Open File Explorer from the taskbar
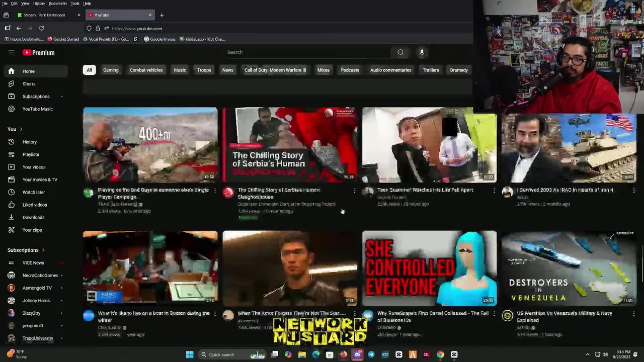Screen dimensions: 644x362 pos(302,354)
